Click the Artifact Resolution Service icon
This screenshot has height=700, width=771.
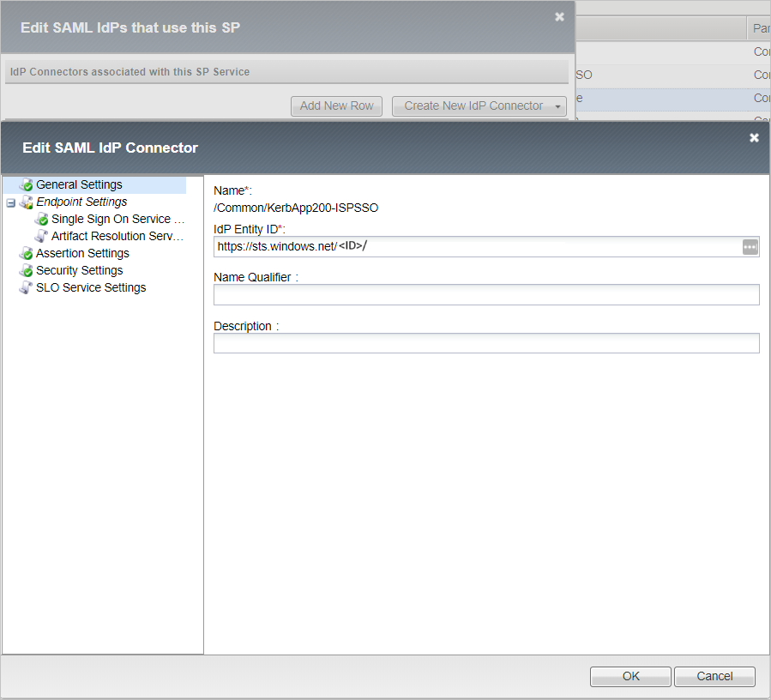point(42,236)
